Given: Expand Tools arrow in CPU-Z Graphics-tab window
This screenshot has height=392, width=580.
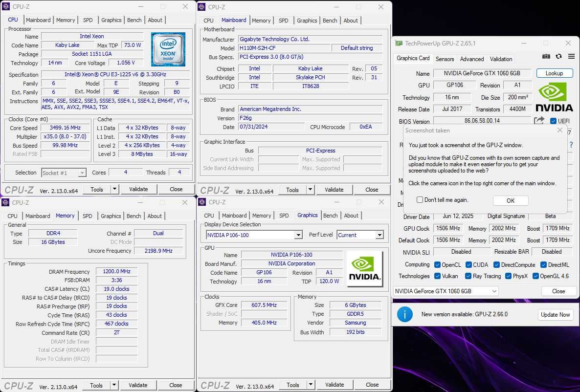Looking at the screenshot, I should (x=311, y=385).
